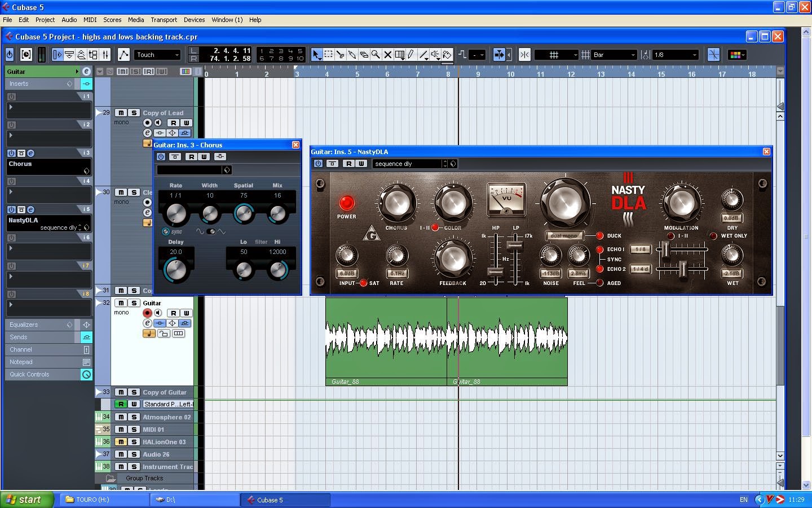The image size is (812, 508).
Task: Expand the Quick Controls inspector section
Action: 39,375
